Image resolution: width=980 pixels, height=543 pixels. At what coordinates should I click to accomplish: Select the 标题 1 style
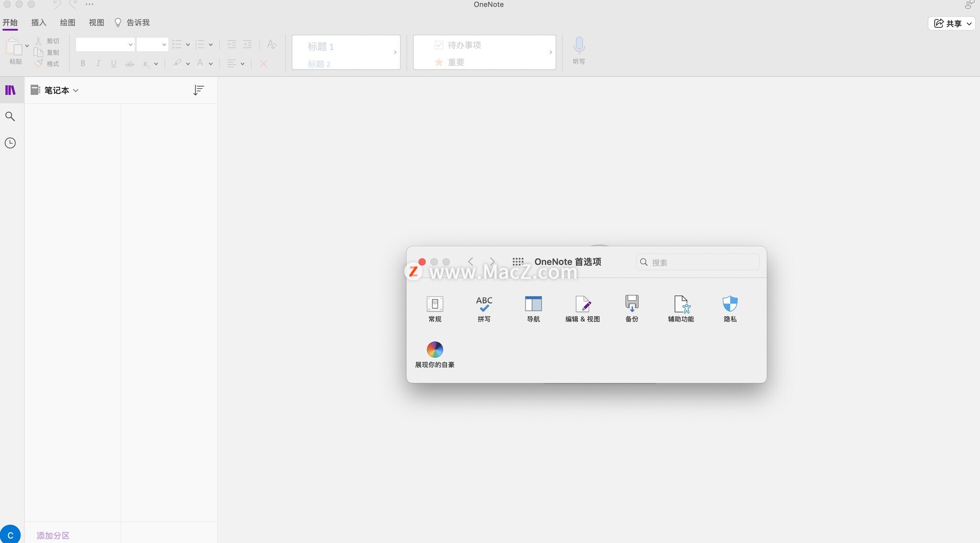click(321, 46)
